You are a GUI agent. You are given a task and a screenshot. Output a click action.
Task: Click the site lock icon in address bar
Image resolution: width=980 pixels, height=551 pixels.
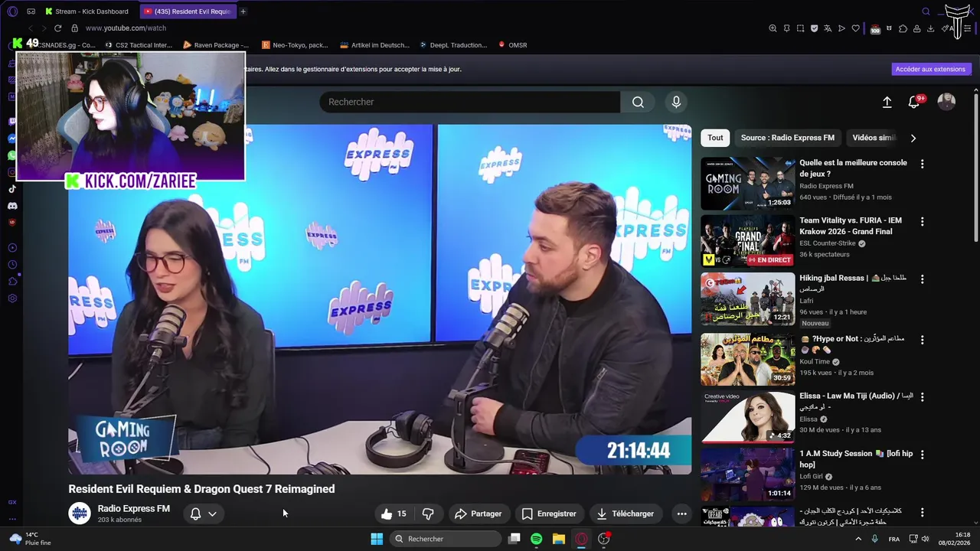tap(74, 28)
